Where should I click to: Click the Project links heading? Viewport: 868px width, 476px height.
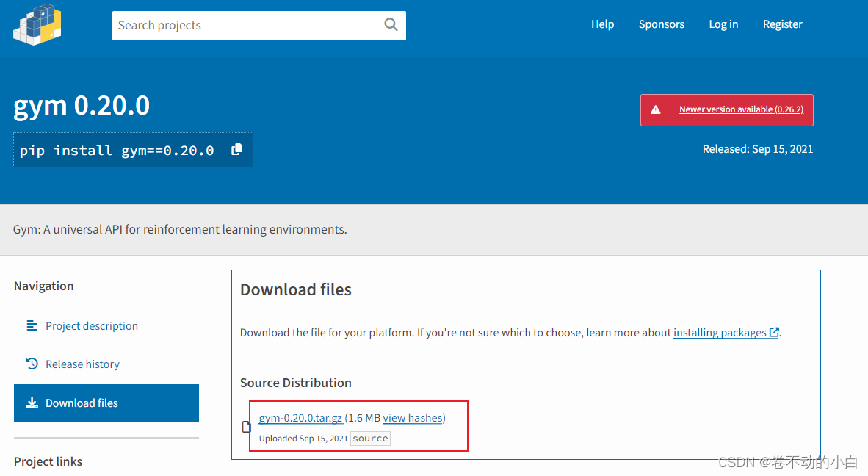click(48, 461)
